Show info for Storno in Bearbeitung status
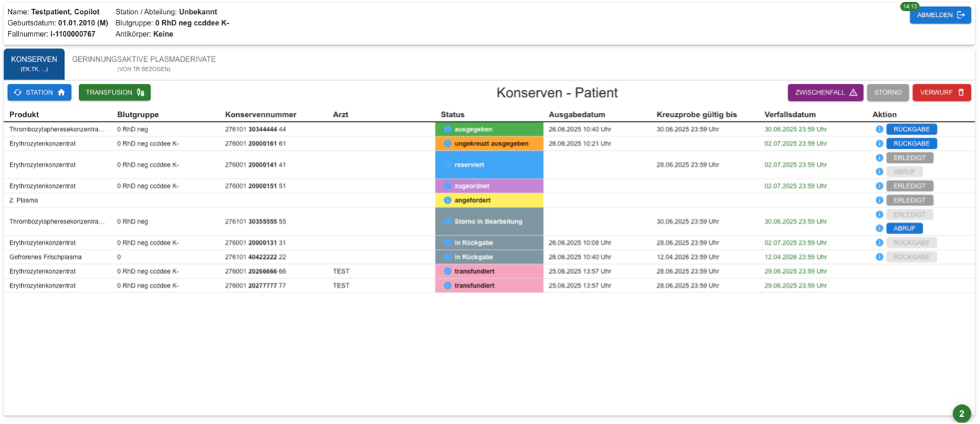The width and height of the screenshot is (980, 424). click(x=448, y=222)
